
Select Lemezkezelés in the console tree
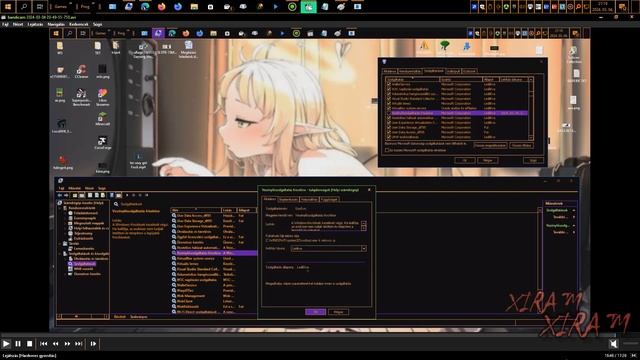[x=83, y=249]
